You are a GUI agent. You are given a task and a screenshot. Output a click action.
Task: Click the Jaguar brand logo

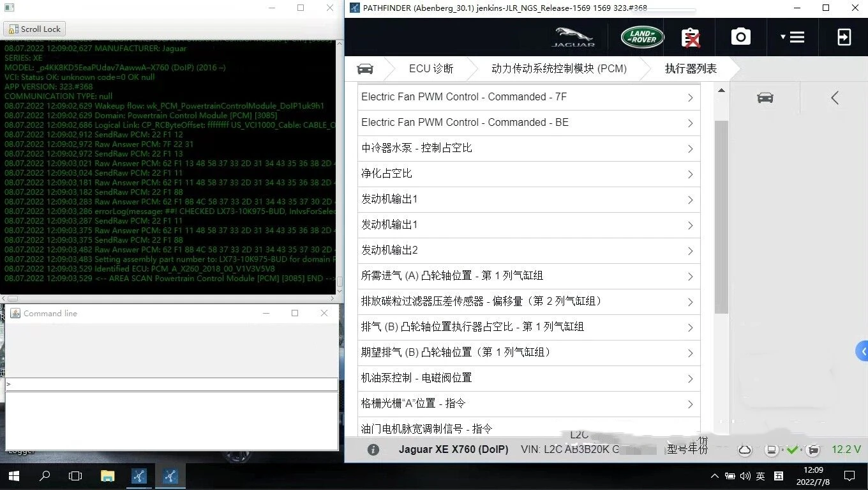[573, 37]
